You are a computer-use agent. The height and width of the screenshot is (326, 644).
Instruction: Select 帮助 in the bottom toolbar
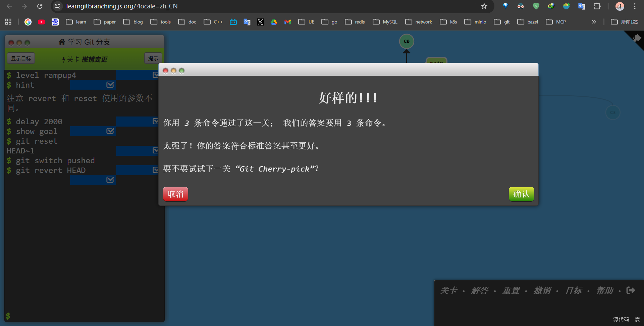pyautogui.click(x=605, y=290)
